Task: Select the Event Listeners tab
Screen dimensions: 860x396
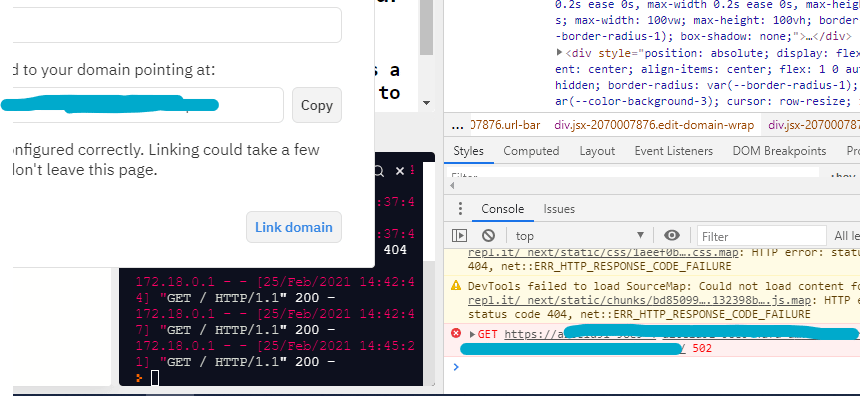Action: point(674,151)
